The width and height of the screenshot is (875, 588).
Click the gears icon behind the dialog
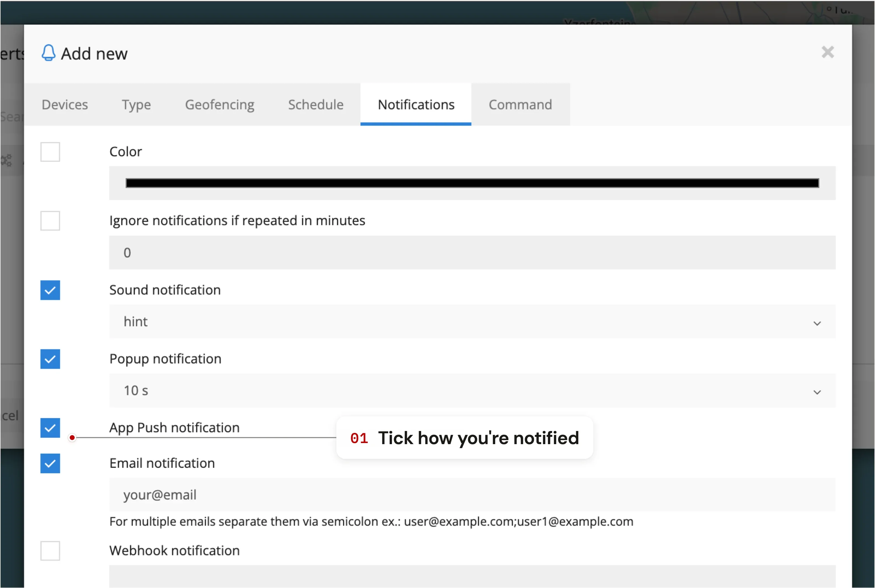click(x=6, y=161)
